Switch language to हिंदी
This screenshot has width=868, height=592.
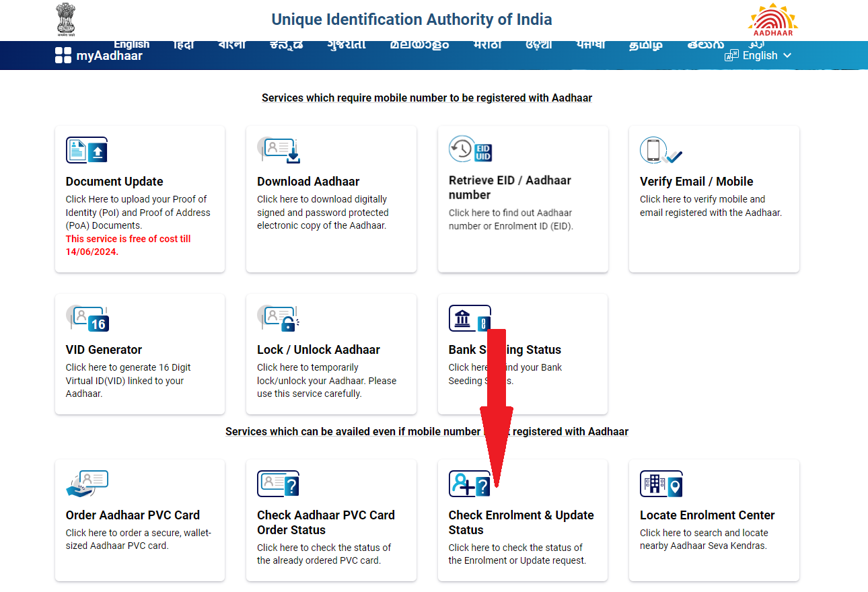pos(182,43)
